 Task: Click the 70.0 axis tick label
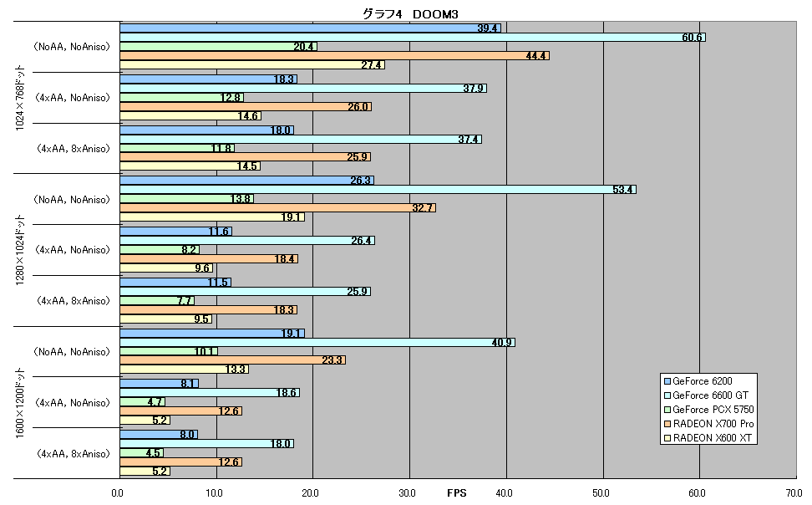tap(794, 493)
